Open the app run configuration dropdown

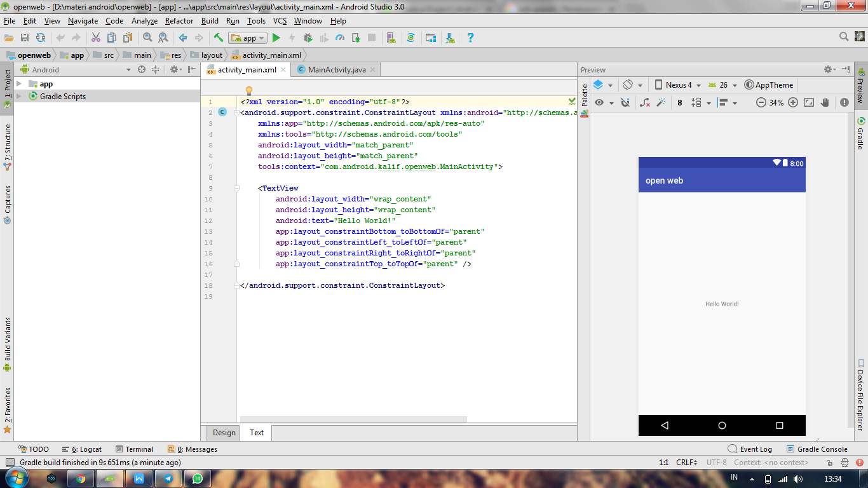tap(248, 37)
